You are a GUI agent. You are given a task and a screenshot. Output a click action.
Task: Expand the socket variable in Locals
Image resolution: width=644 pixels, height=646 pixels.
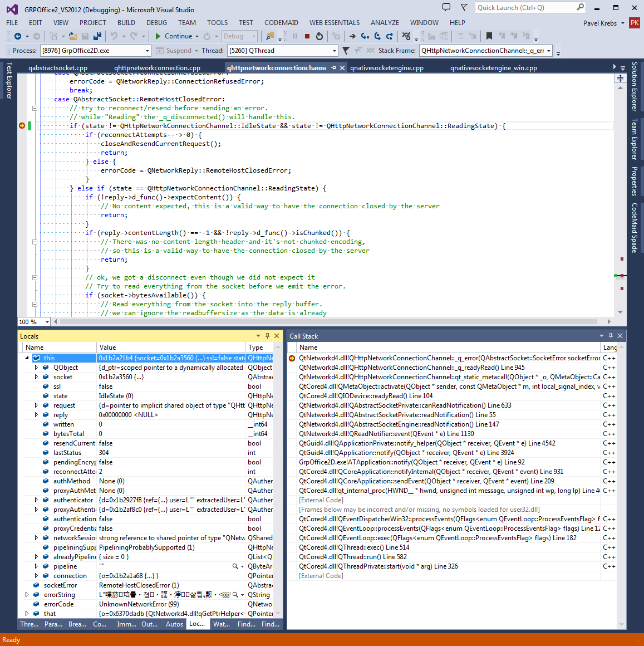37,377
